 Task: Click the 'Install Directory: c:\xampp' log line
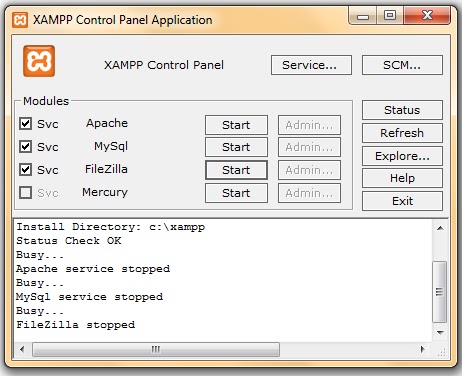[111, 227]
